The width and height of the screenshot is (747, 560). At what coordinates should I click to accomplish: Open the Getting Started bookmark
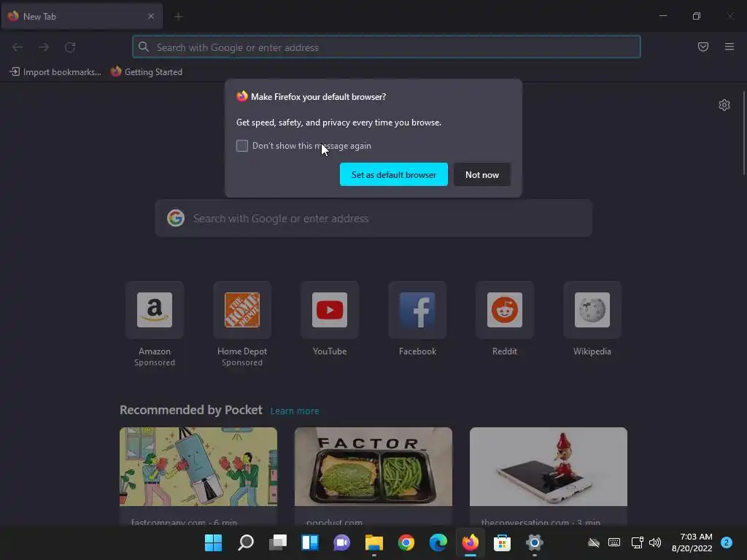coord(147,72)
